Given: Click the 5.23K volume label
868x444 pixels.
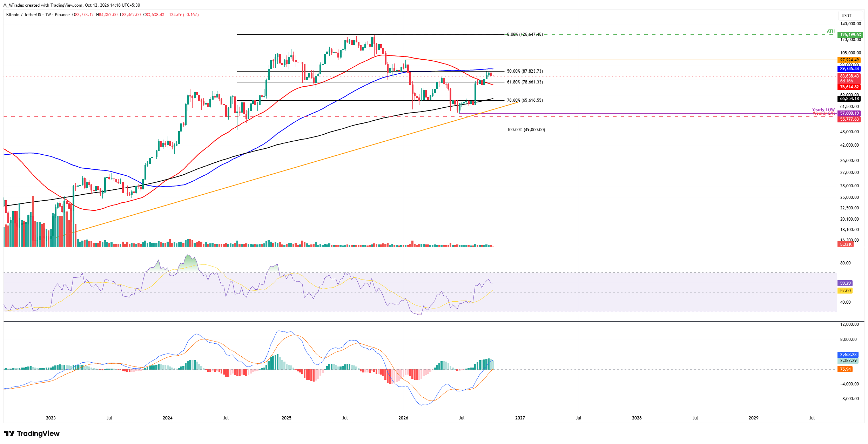Looking at the screenshot, I should [x=846, y=244].
